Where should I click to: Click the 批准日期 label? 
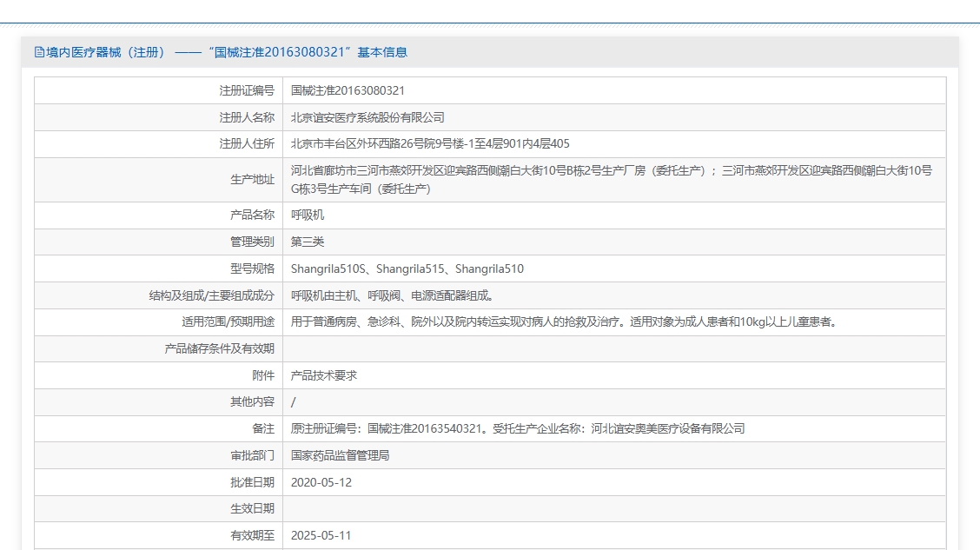pos(253,482)
